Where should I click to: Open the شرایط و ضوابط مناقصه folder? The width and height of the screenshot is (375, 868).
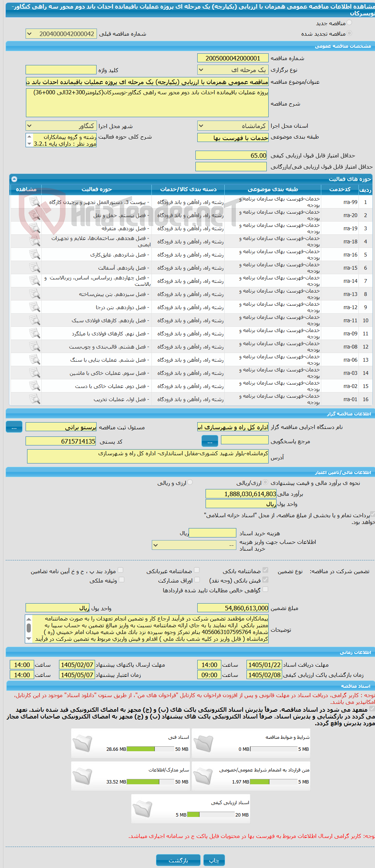point(203,743)
